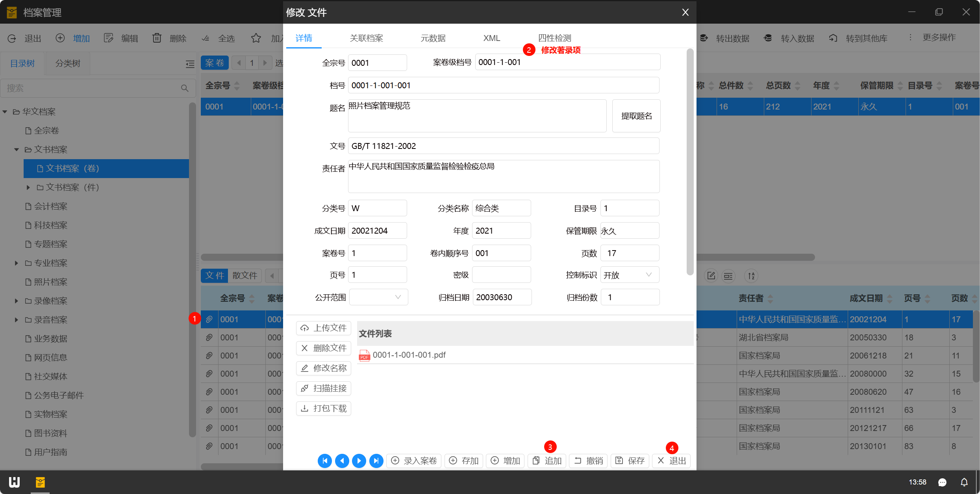The width and height of the screenshot is (980, 494).
Task: Go to previous record arrow button
Action: pos(342,461)
